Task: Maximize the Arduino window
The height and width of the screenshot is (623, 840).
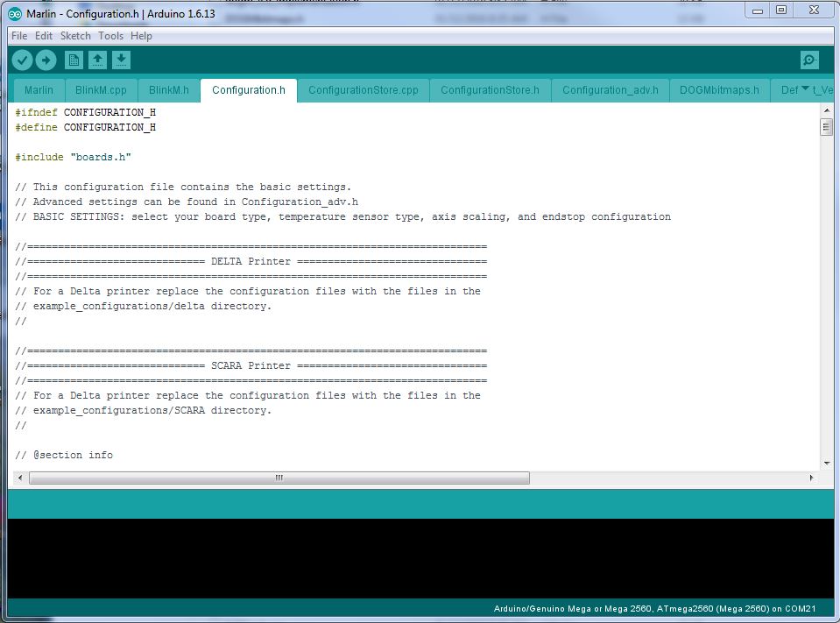Action: click(781, 11)
